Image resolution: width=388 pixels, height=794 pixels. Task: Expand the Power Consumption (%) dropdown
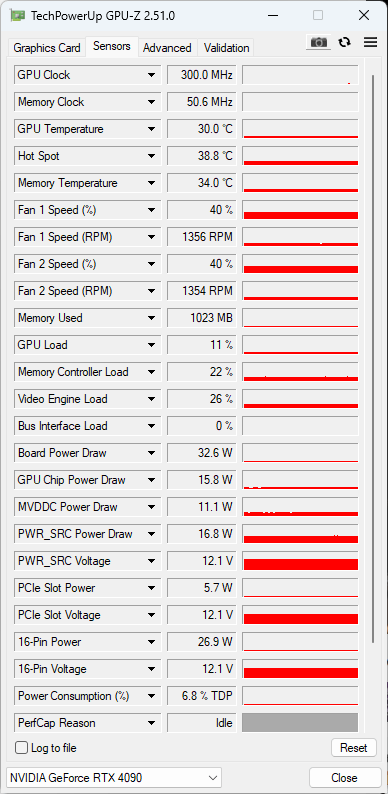click(151, 696)
